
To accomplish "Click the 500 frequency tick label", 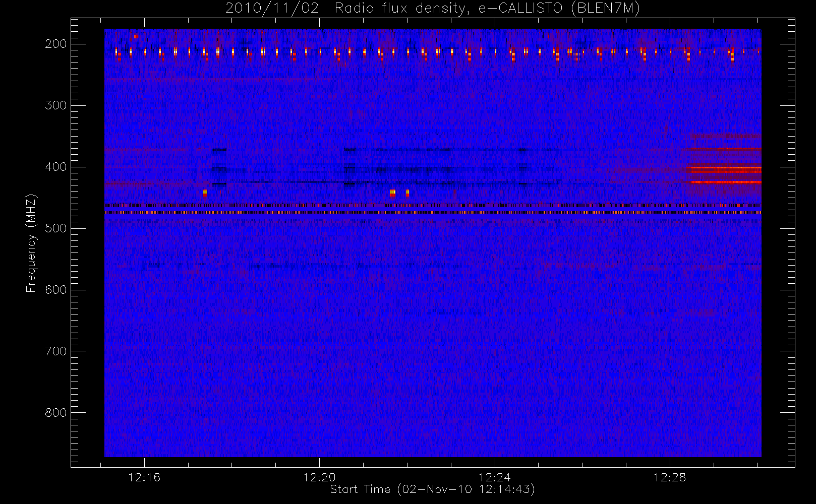I will (55, 228).
